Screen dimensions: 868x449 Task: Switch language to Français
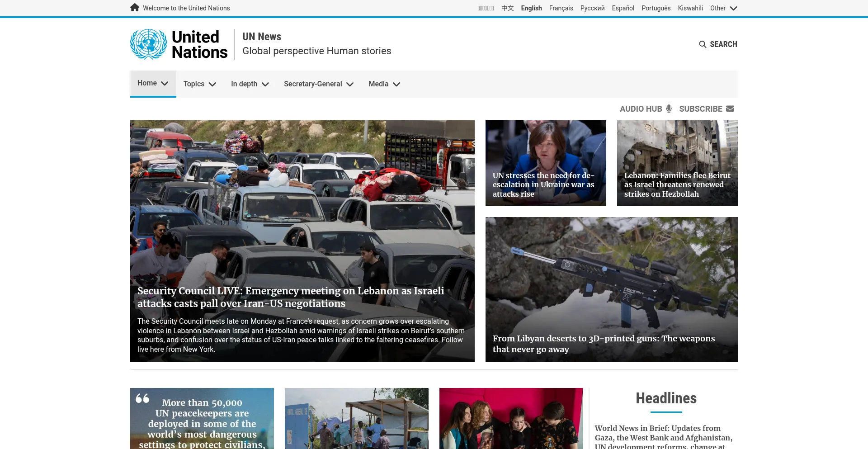(561, 8)
